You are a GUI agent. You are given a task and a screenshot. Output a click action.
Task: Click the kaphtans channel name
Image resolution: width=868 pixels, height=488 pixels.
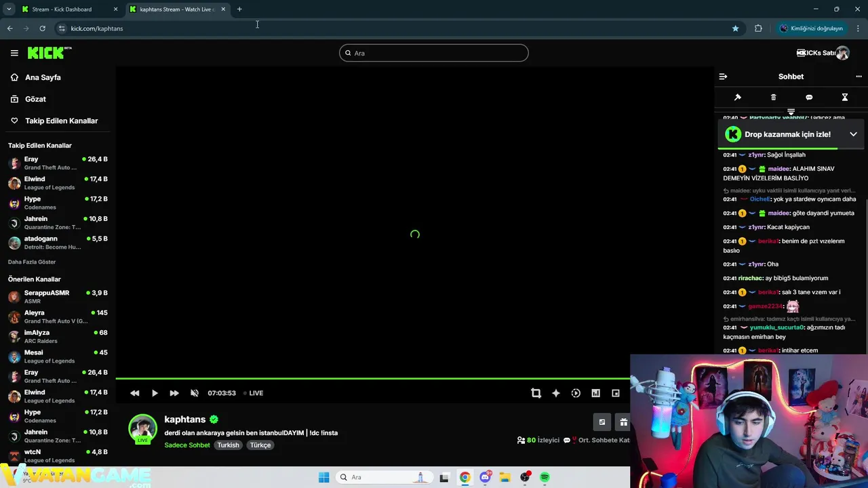(x=184, y=420)
